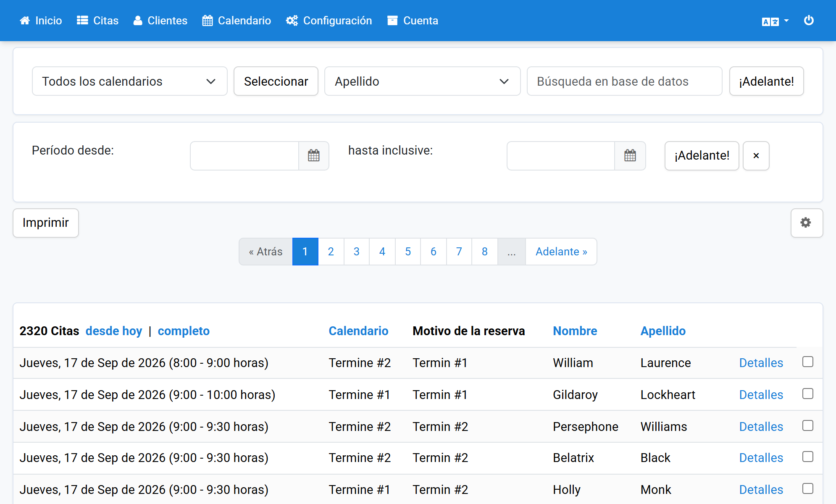Screen dimensions: 836x504
Task: Click the hasta inclusive date input
Action: pyautogui.click(x=561, y=156)
